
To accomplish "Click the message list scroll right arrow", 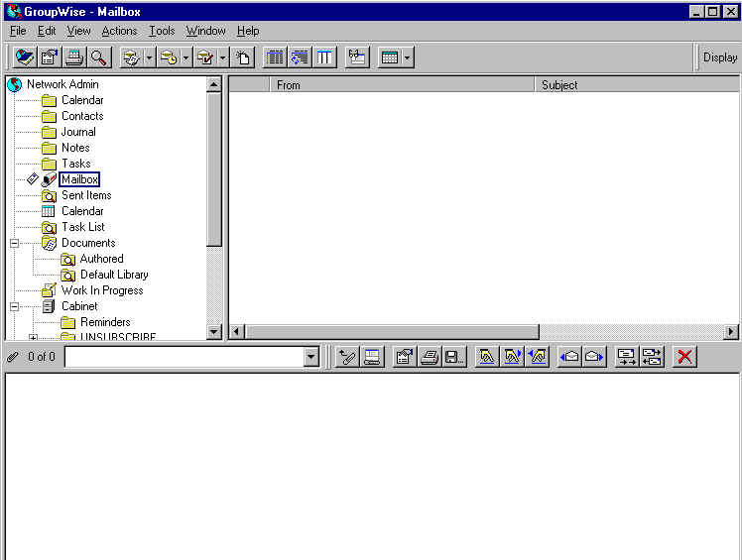I will 731,332.
